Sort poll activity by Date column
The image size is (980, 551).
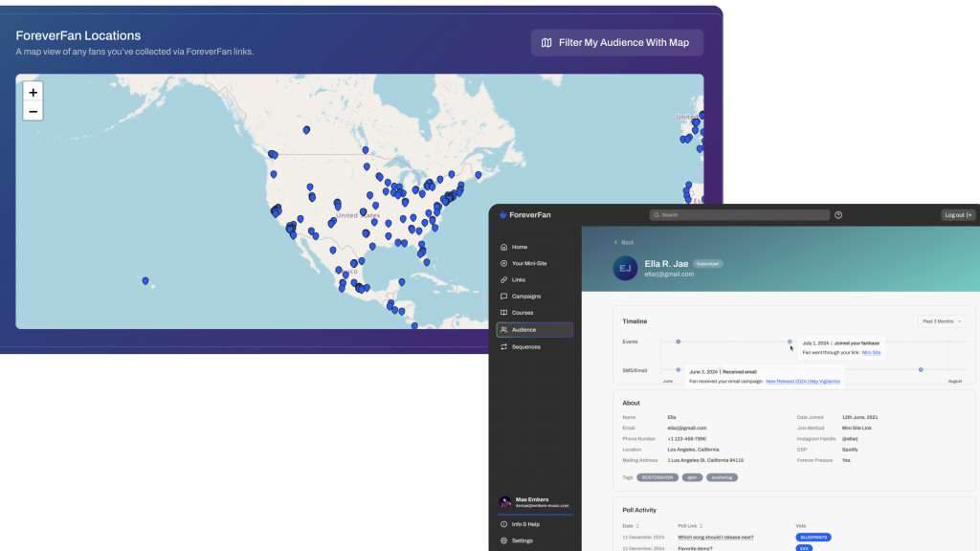coord(629,525)
